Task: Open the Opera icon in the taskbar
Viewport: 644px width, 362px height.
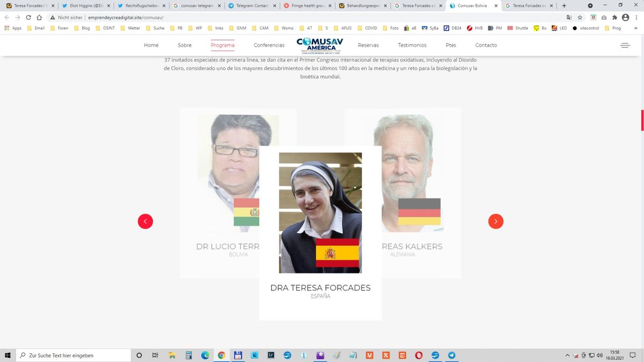Action: (419, 355)
